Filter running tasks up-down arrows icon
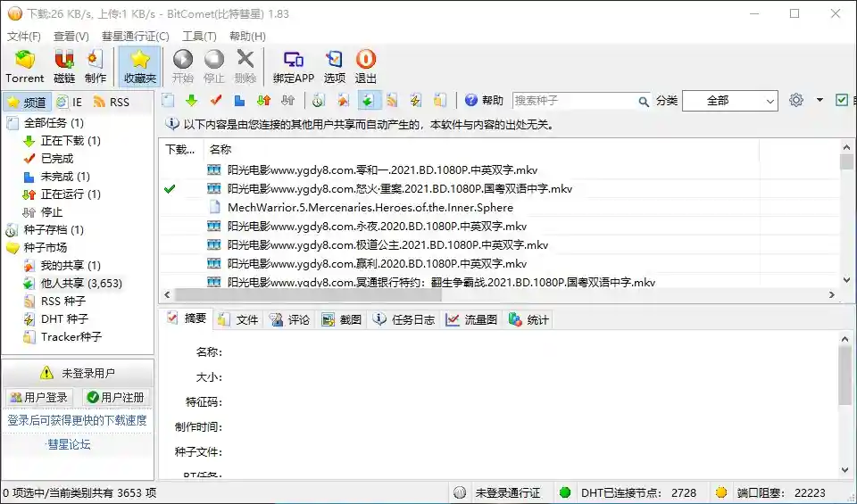The width and height of the screenshot is (857, 504). (263, 101)
